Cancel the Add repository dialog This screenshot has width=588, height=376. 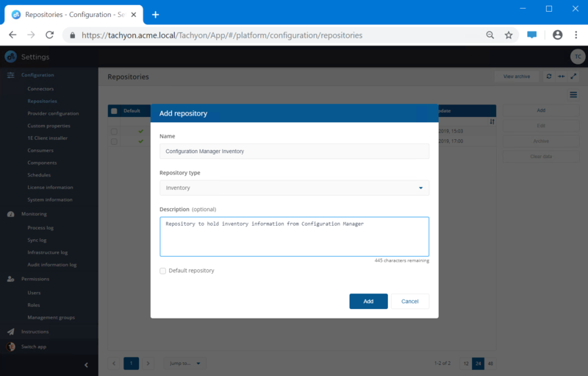[x=409, y=301]
